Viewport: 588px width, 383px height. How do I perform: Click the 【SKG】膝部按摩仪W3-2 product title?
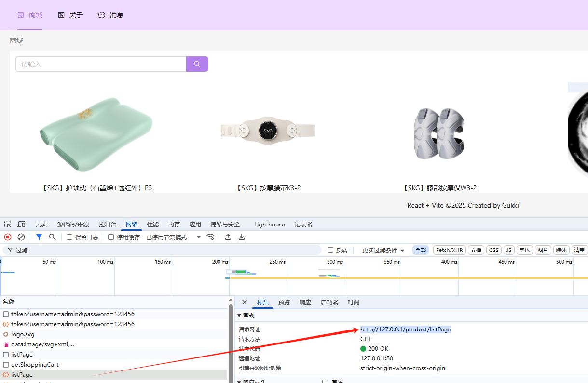pos(440,188)
